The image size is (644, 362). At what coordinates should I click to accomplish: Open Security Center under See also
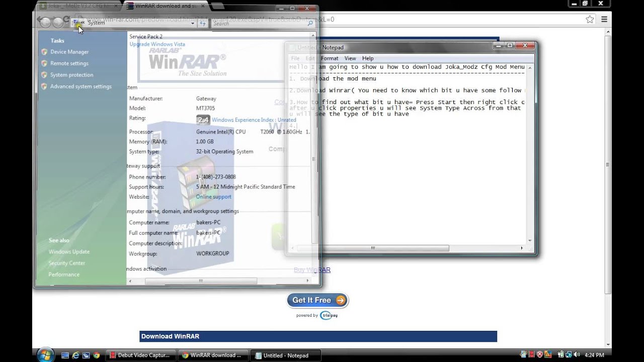tap(67, 263)
